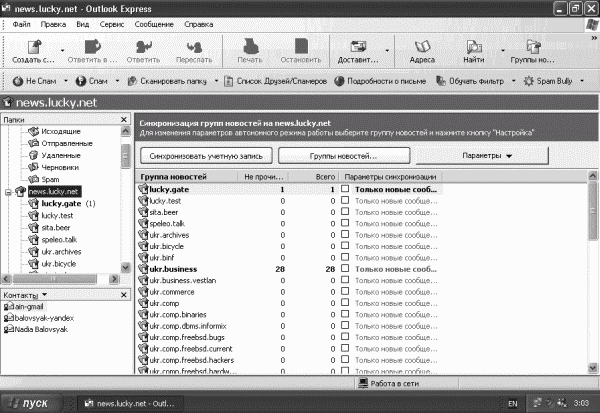This screenshot has height=413, width=600.
Task: Check the ukr.business synchronization checkbox
Action: 345,268
